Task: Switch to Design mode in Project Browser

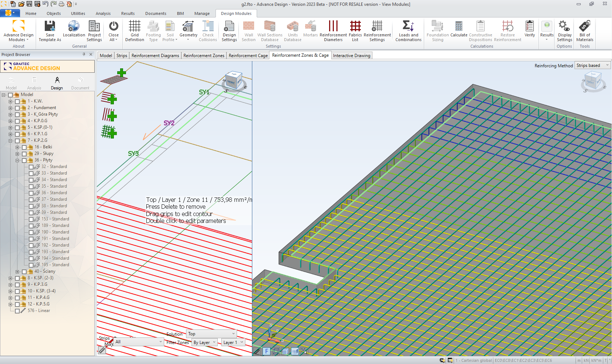Action: coord(57,83)
